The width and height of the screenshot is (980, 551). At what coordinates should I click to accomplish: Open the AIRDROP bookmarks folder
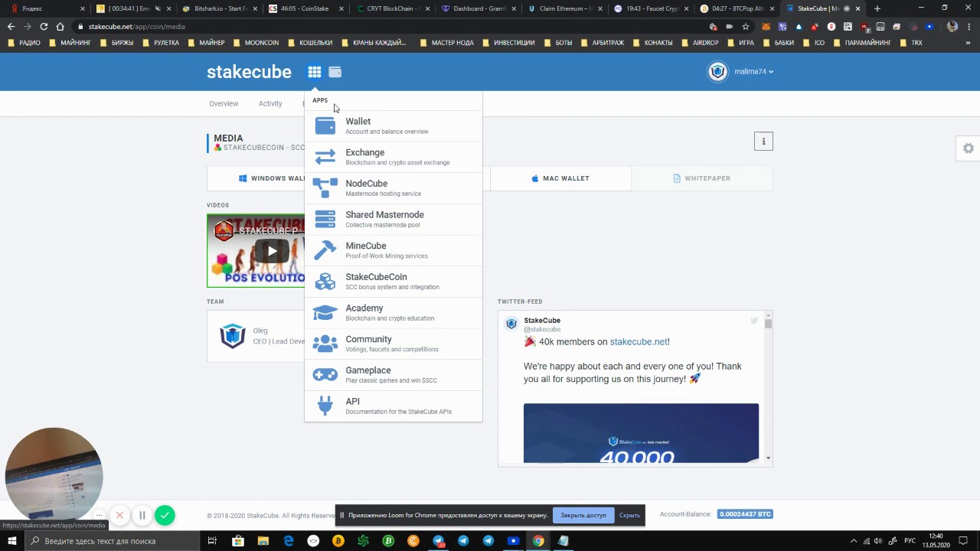(700, 43)
